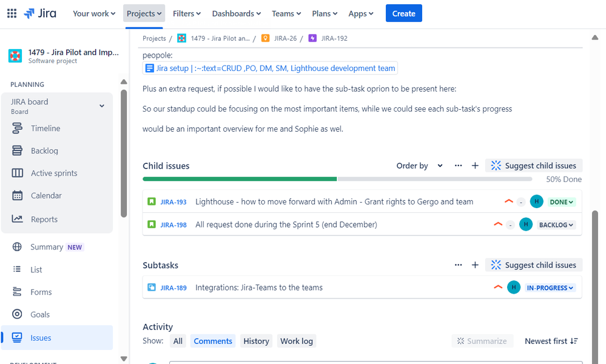Screen dimensions: 606x364
Task: Click the sidebar scroll down arrow
Action: [x=124, y=359]
